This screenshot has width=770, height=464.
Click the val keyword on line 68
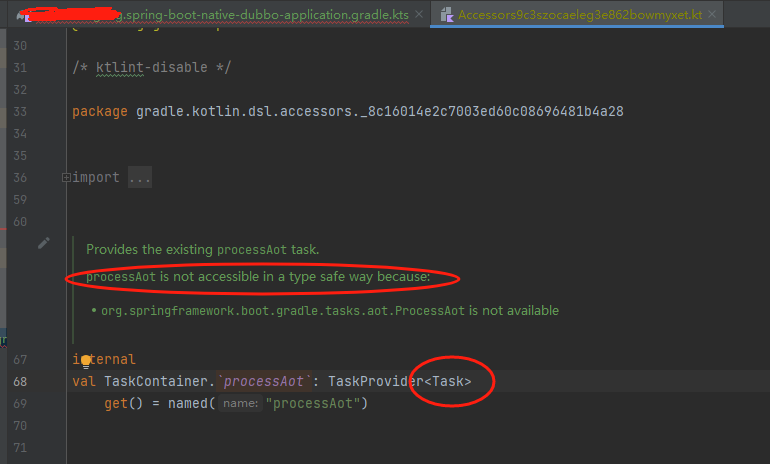(84, 382)
